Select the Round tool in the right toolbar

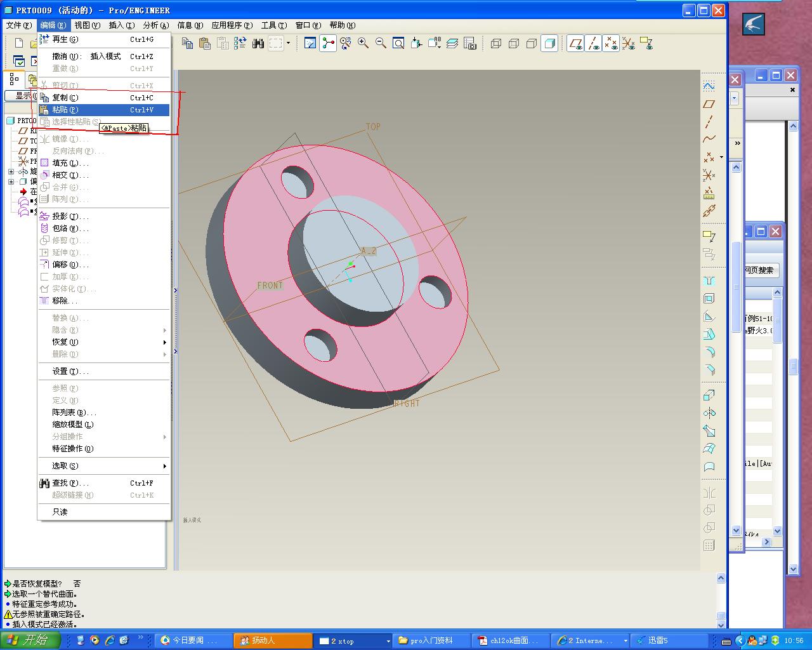point(709,352)
